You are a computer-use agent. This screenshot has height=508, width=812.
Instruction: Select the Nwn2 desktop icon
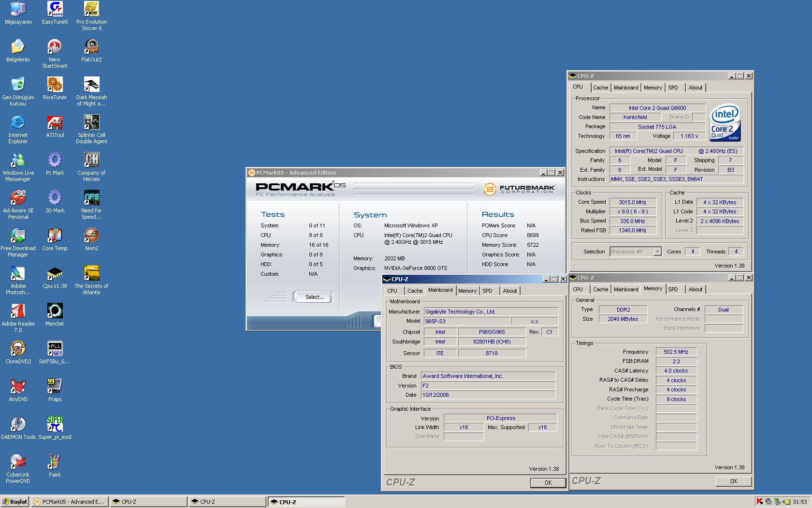91,239
